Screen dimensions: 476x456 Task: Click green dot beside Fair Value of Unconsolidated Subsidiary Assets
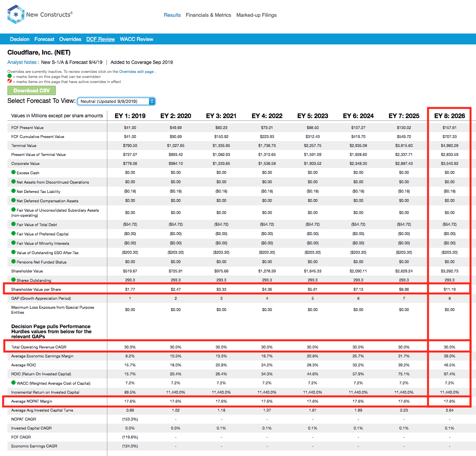(x=14, y=210)
